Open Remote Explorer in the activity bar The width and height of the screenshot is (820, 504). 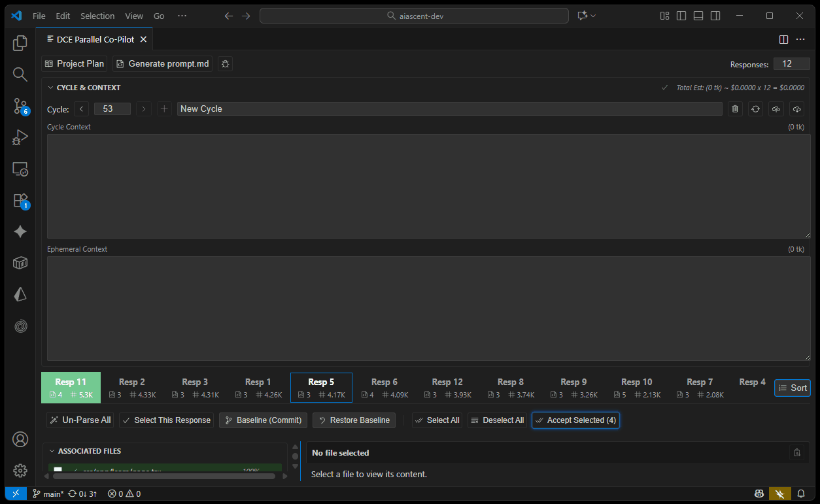[x=20, y=169]
